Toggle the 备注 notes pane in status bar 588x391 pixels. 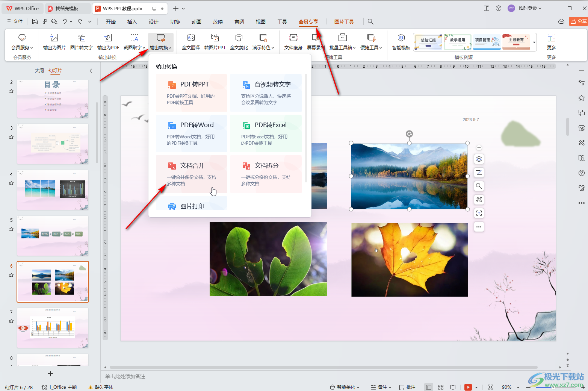(x=381, y=387)
